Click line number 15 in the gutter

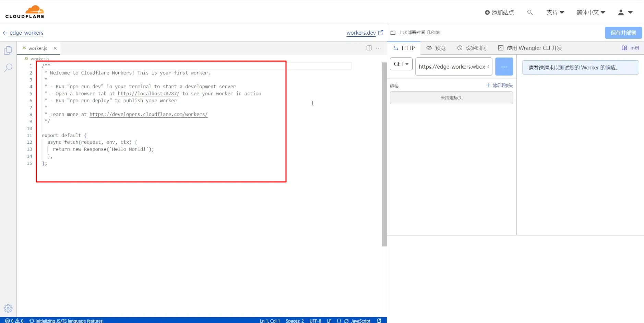29,163
